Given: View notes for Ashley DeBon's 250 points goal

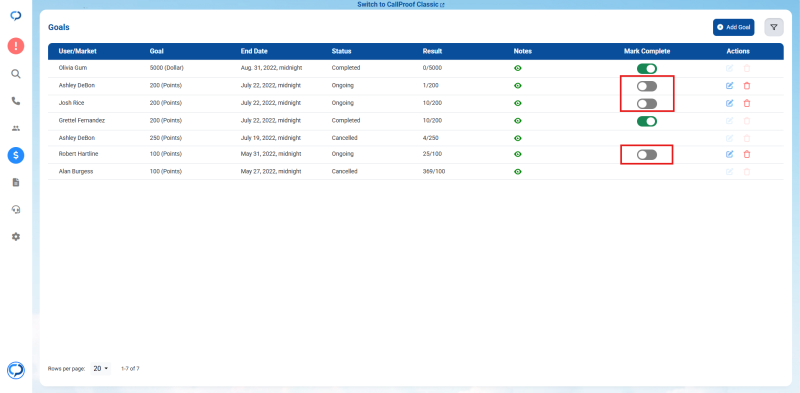Looking at the screenshot, I should 518,138.
